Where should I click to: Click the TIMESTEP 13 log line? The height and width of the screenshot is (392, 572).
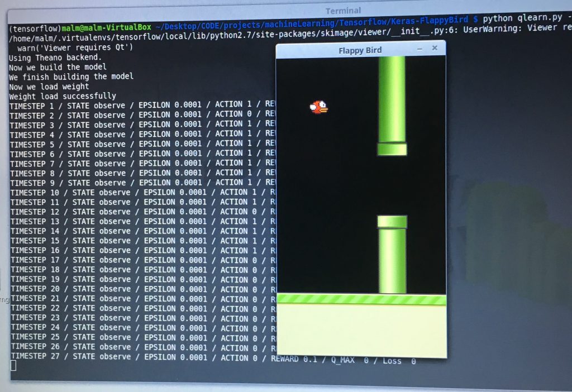(143, 221)
